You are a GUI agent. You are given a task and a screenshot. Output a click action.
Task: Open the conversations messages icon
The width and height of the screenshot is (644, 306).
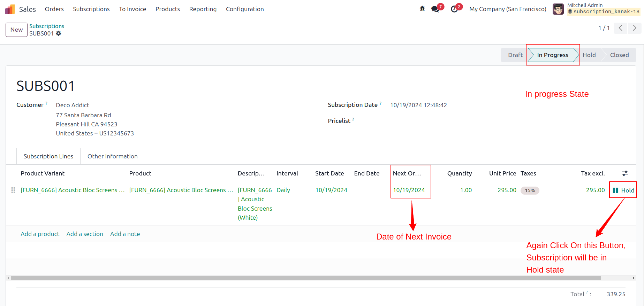[x=435, y=9]
